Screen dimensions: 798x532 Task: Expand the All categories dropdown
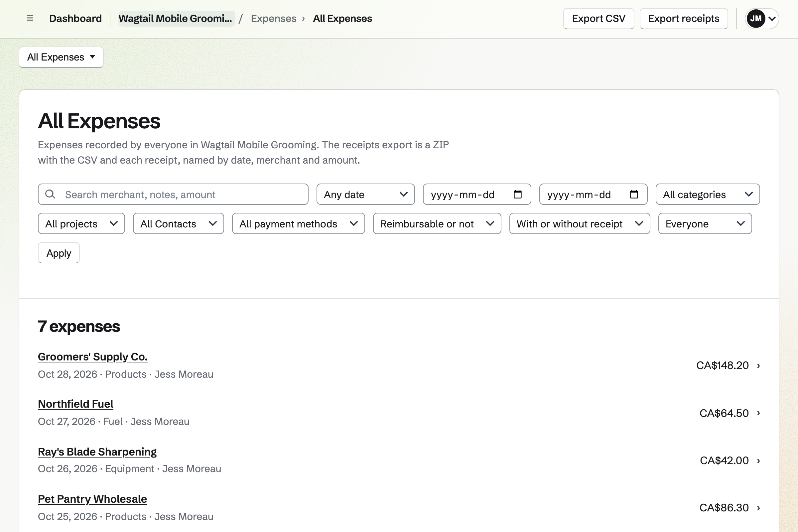(708, 195)
